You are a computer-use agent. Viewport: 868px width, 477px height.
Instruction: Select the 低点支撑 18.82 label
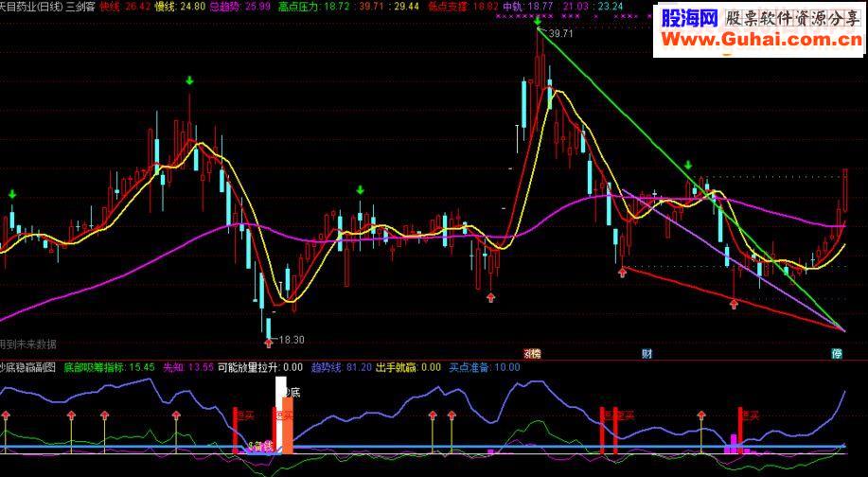click(x=463, y=6)
